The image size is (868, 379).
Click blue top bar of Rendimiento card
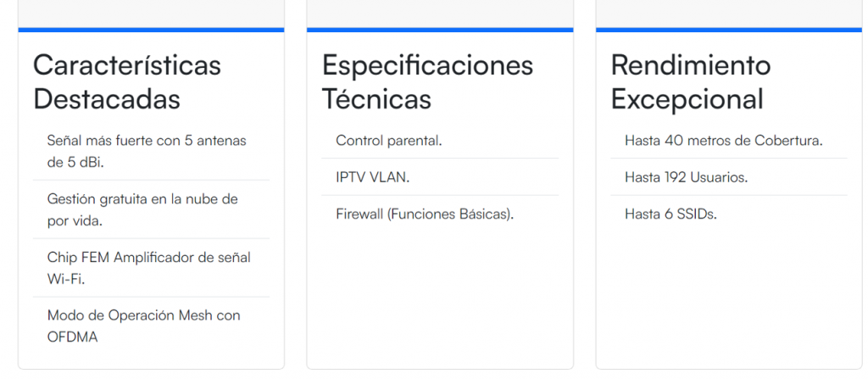click(729, 30)
